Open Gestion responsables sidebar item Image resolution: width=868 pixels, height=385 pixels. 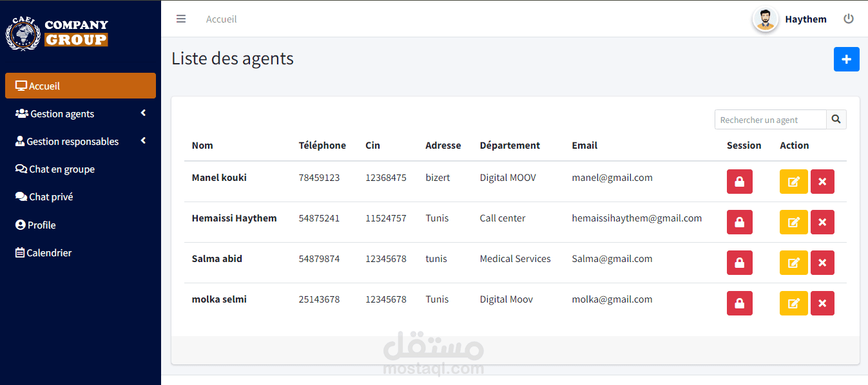[81, 141]
